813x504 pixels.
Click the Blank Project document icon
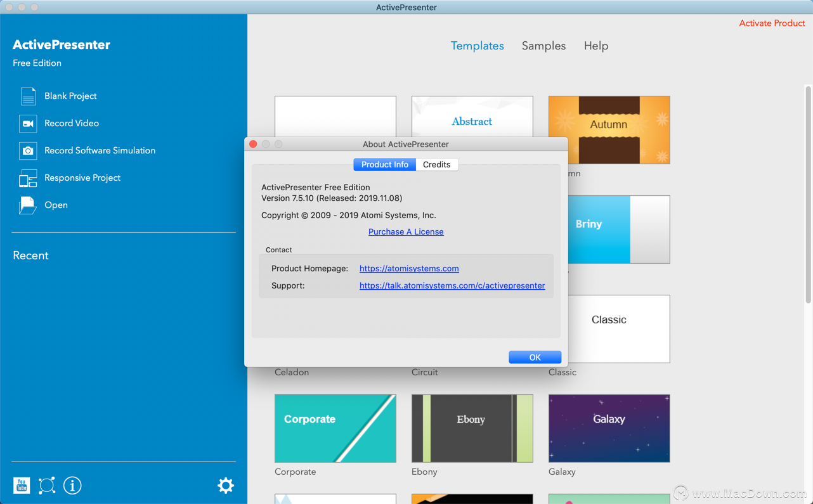[x=28, y=96]
